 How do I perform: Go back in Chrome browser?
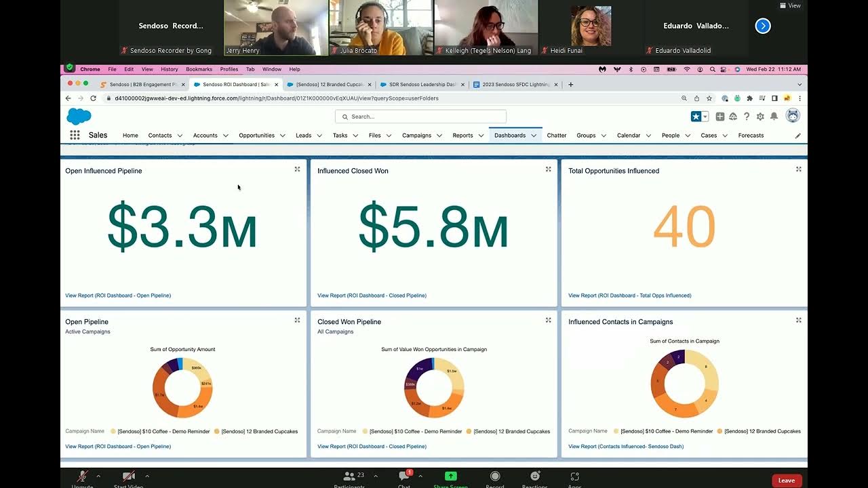(x=68, y=98)
